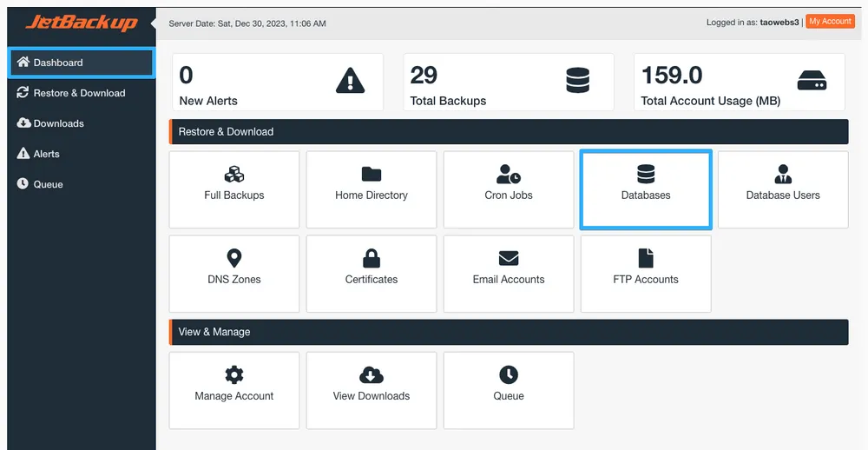The image size is (868, 450).
Task: Open Restore & Download in the sidebar
Action: (82, 93)
